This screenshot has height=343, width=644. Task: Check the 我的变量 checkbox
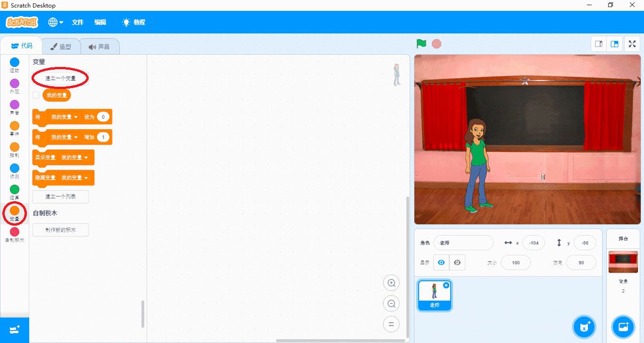[36, 95]
